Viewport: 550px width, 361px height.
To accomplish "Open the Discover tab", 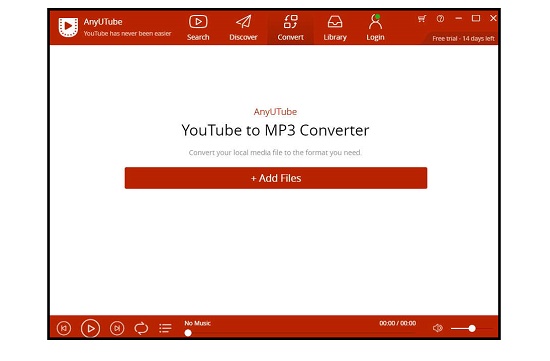I will 243,28.
